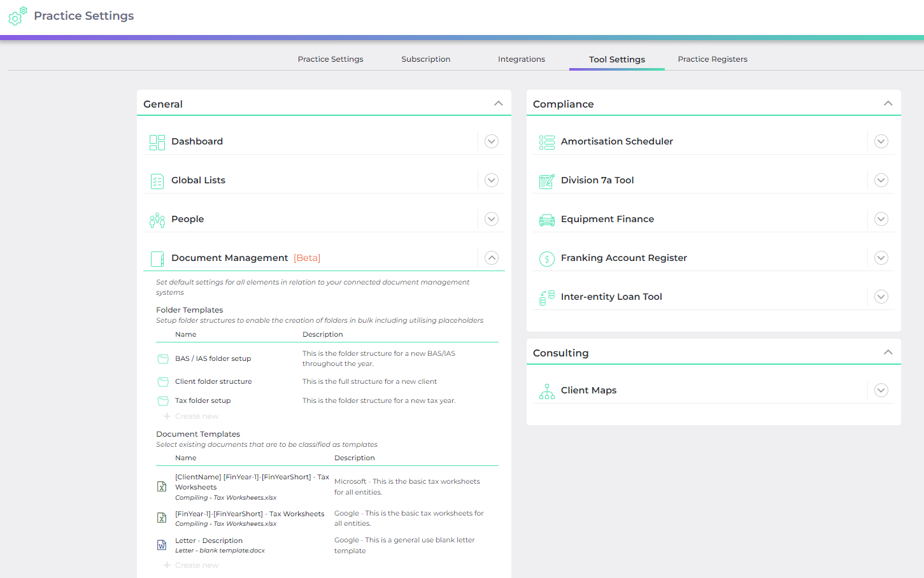
Task: Select the Inter-entity Loan Tool icon
Action: (x=546, y=297)
